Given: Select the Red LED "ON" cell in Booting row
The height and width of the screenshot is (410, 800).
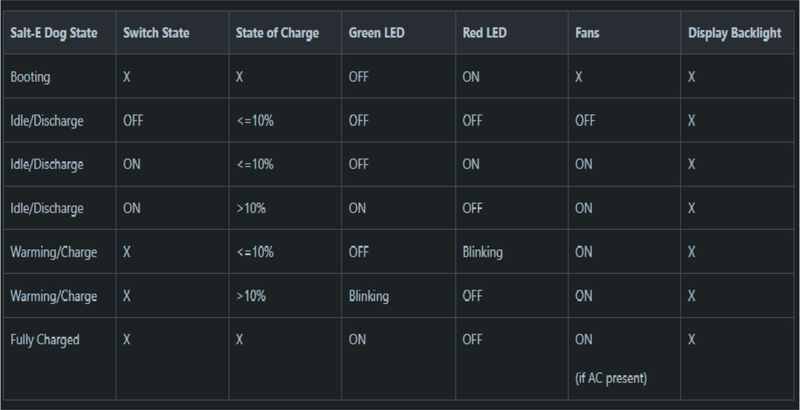Looking at the screenshot, I should (x=472, y=76).
